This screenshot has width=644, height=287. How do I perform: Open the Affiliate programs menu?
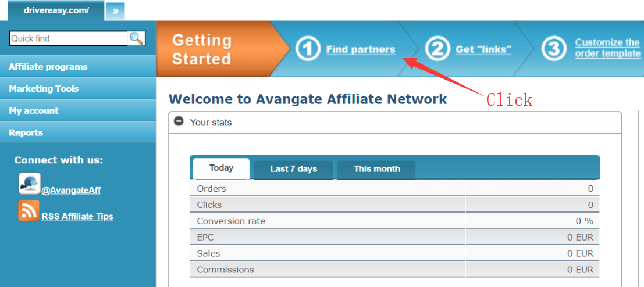pos(48,67)
